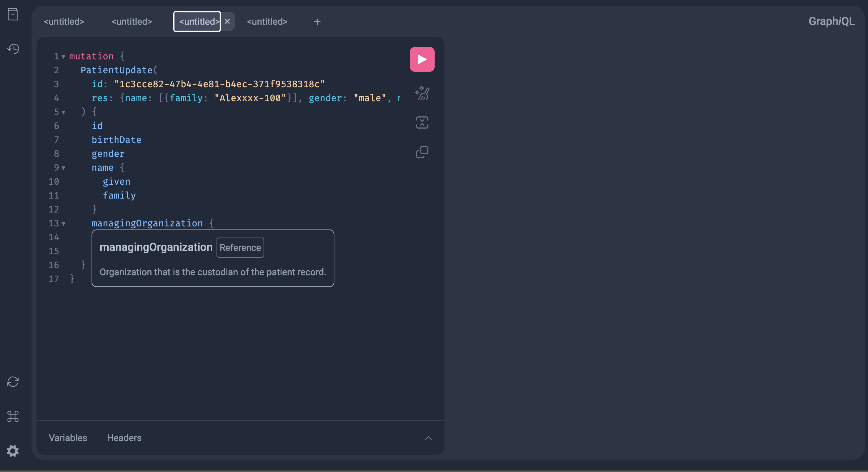This screenshot has width=868, height=472.
Task: Select the first untitled query tab
Action: click(64, 21)
